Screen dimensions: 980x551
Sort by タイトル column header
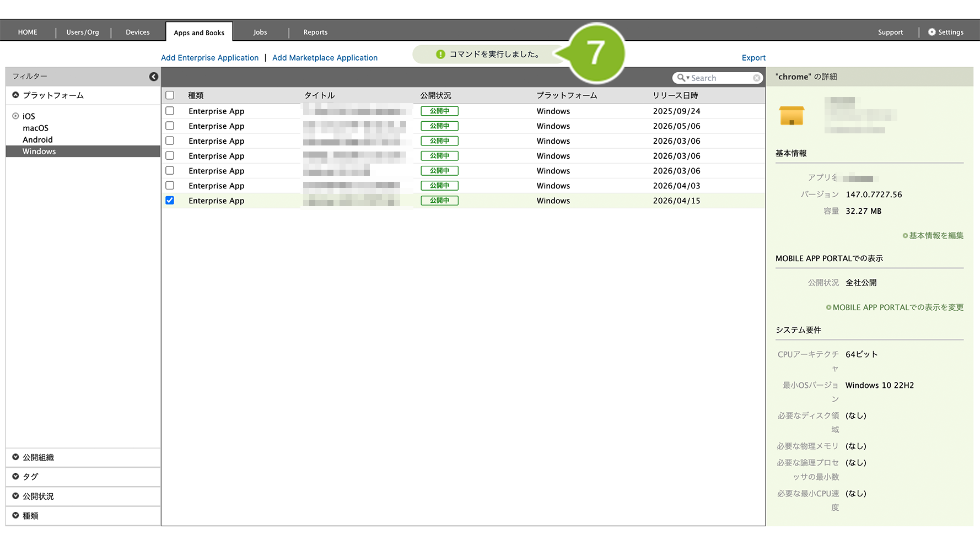pyautogui.click(x=319, y=95)
